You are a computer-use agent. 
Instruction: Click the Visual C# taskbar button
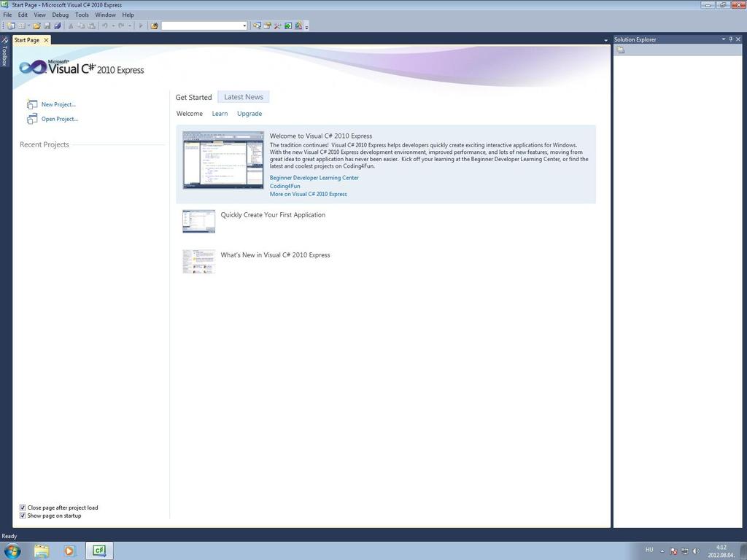coord(99,551)
